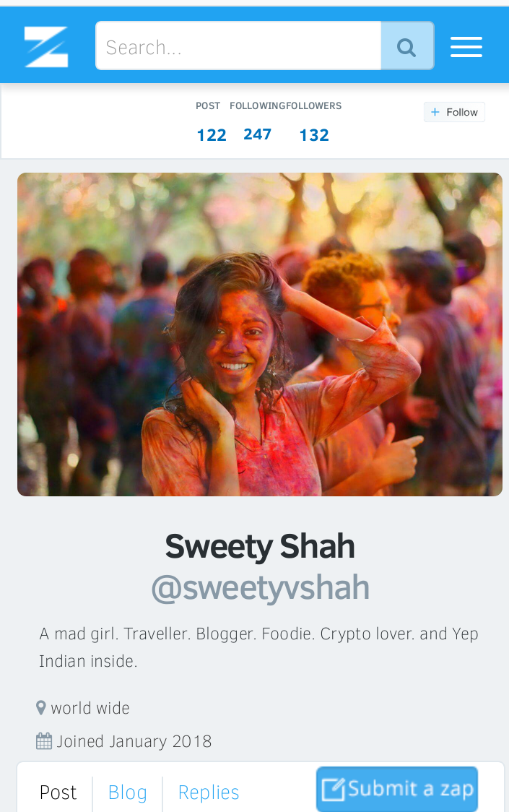The width and height of the screenshot is (509, 812).
Task: Click the Sweety Shah display name
Action: (x=260, y=546)
